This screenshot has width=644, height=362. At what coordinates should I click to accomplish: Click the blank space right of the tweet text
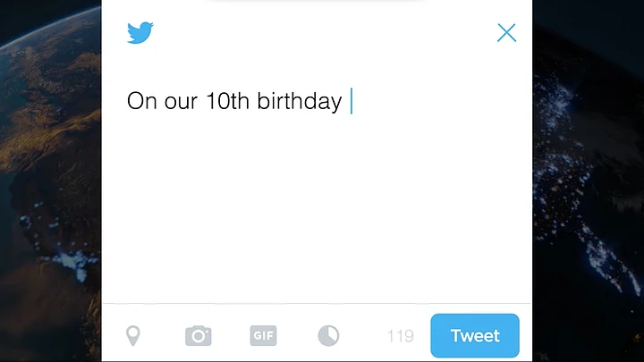coord(438,101)
